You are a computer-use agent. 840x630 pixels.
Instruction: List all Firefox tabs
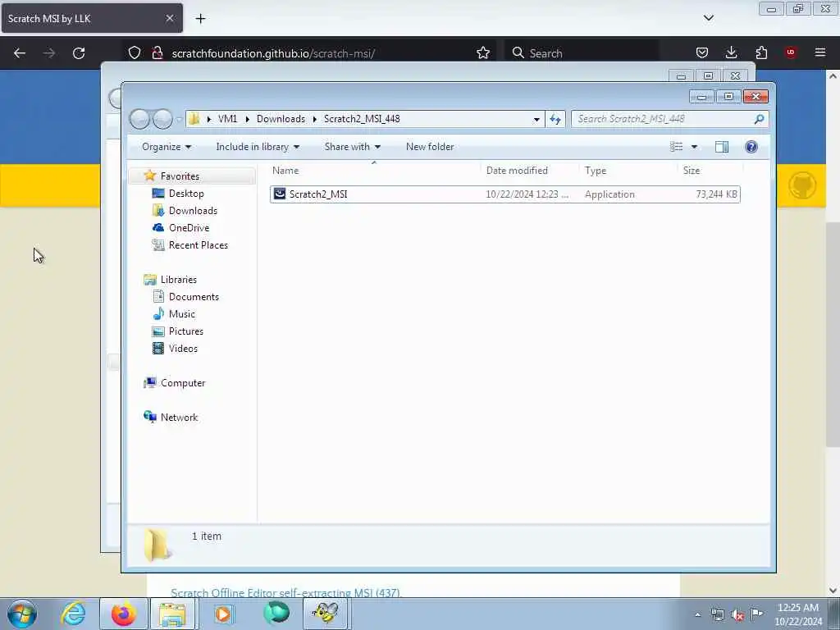(708, 18)
